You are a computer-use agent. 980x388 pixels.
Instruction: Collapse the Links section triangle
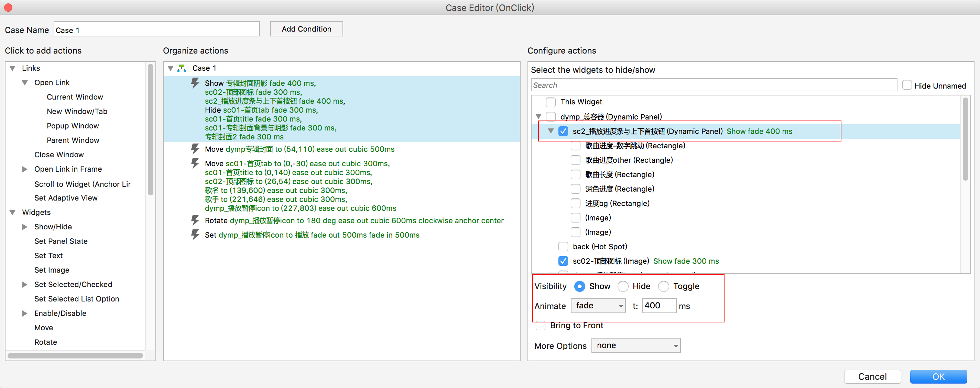pyautogui.click(x=13, y=68)
